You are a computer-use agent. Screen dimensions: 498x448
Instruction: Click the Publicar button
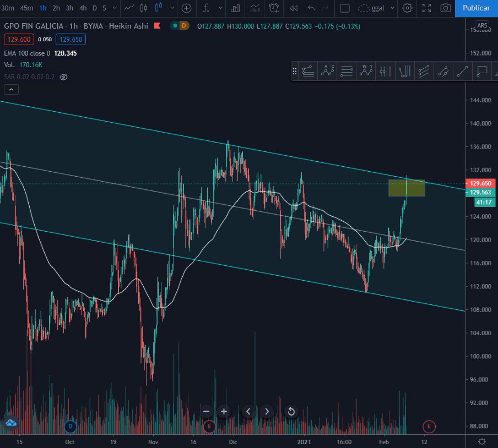[476, 8]
